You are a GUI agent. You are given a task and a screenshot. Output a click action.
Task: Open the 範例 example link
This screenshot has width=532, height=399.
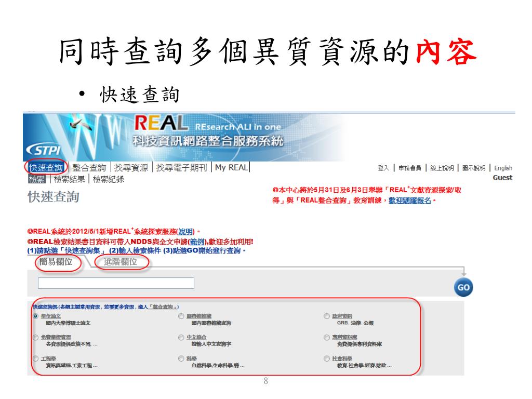(197, 242)
